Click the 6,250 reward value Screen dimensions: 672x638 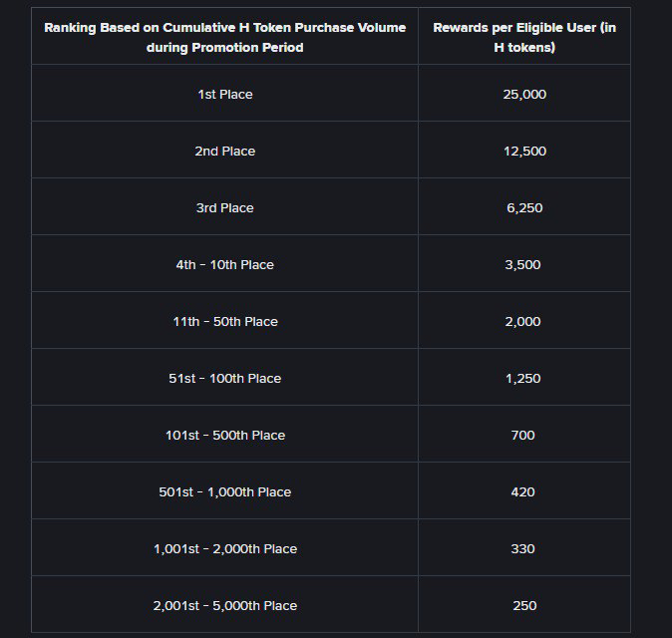pos(524,208)
